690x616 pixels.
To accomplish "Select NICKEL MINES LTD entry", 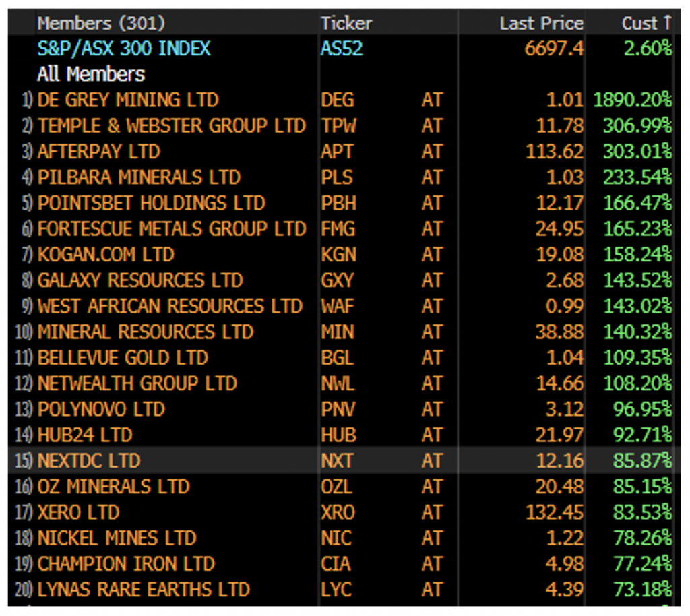I will tap(117, 538).
